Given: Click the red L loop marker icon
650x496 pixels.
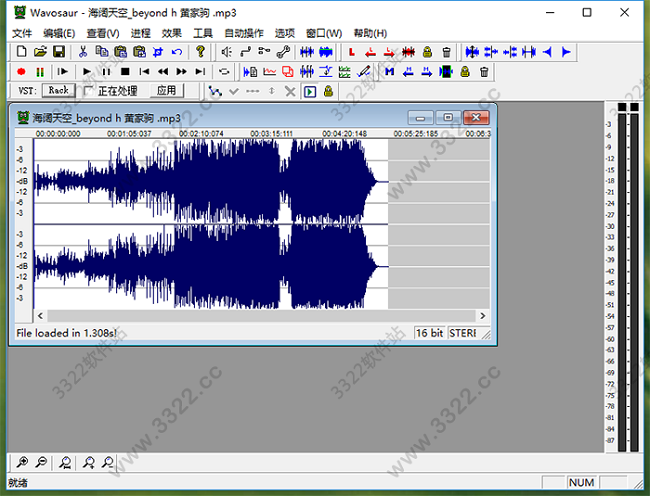Looking at the screenshot, I should coord(352,52).
